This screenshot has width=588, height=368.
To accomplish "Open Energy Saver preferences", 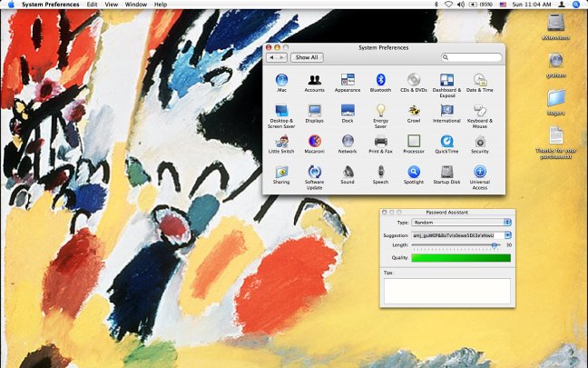I will coord(380,116).
